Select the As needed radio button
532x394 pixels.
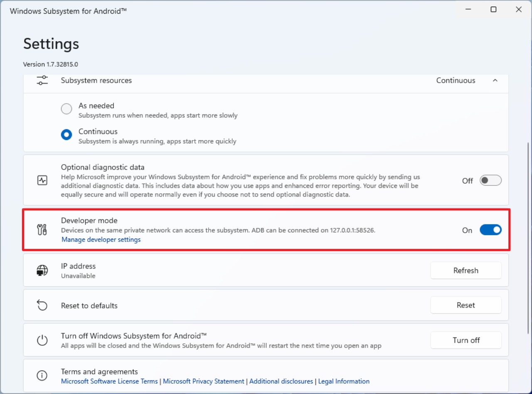(66, 109)
